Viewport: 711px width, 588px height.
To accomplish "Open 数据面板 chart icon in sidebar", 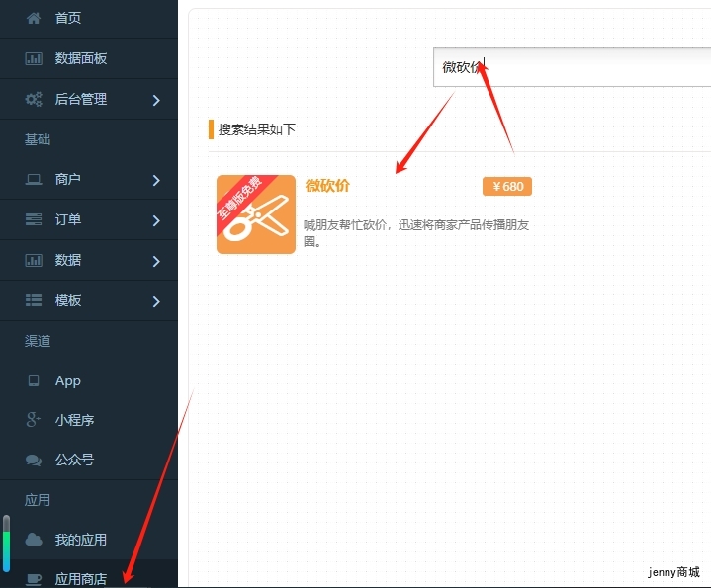I will [x=34, y=58].
